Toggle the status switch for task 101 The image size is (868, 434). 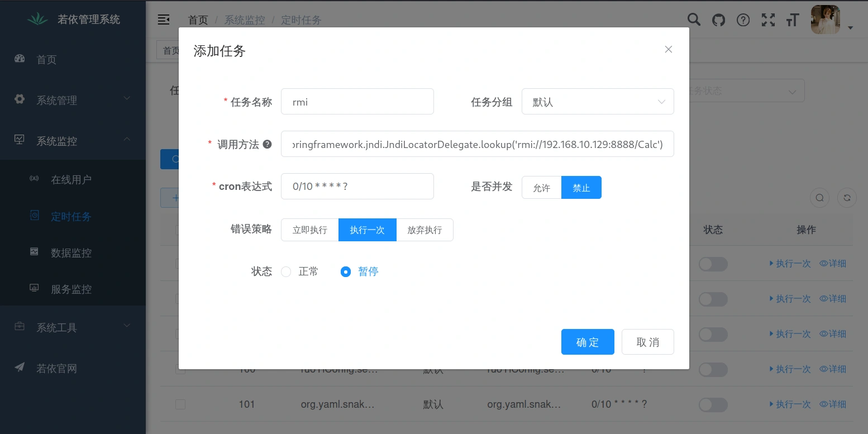tap(713, 404)
